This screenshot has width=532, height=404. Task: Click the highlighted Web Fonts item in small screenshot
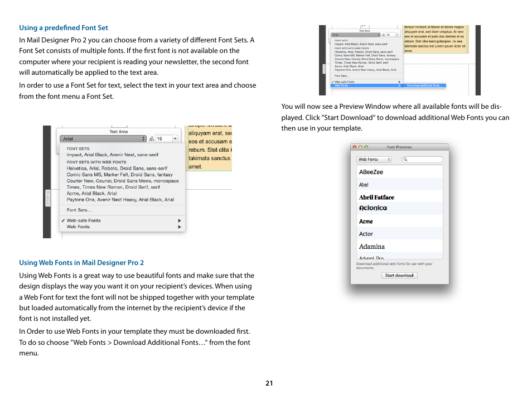tap(366, 85)
